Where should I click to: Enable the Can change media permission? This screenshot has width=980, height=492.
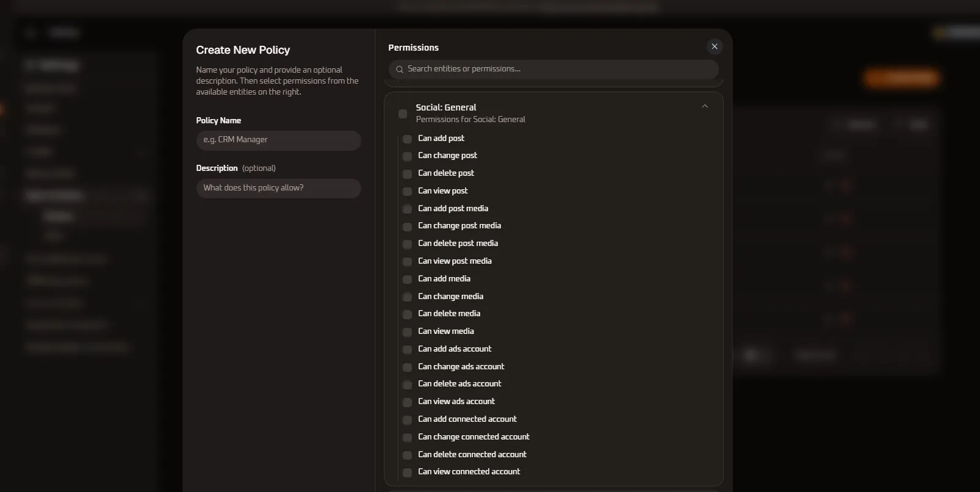[407, 297]
